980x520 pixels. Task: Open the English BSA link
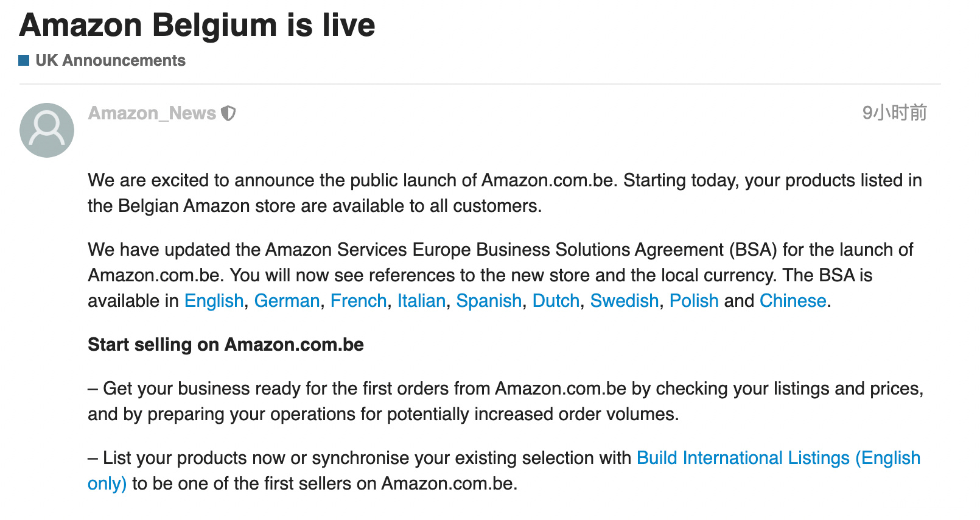coord(214,301)
